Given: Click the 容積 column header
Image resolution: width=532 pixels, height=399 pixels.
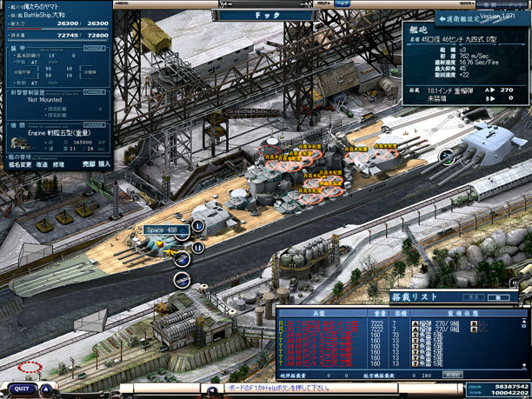Looking at the screenshot, I should coord(397,313).
